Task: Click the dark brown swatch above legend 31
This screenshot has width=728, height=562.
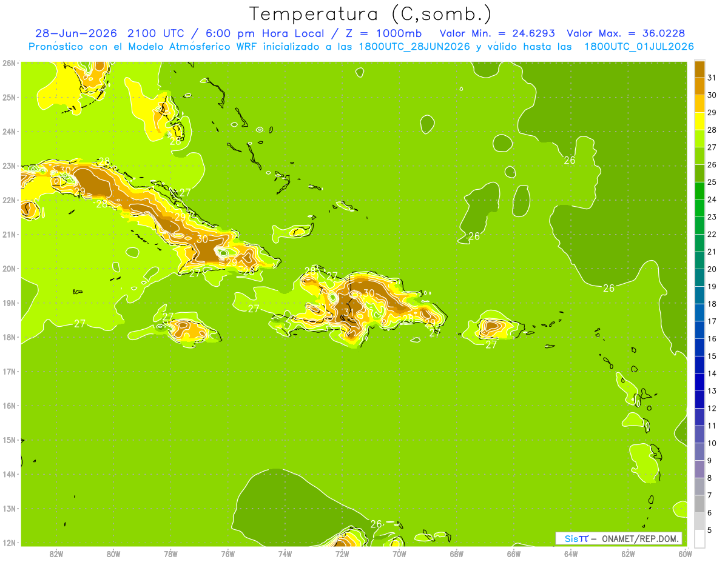Action: tap(699, 69)
